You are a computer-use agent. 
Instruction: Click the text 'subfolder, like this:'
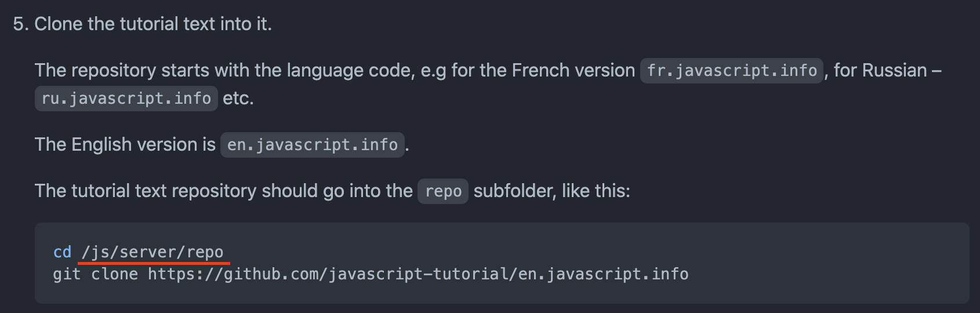click(x=552, y=191)
